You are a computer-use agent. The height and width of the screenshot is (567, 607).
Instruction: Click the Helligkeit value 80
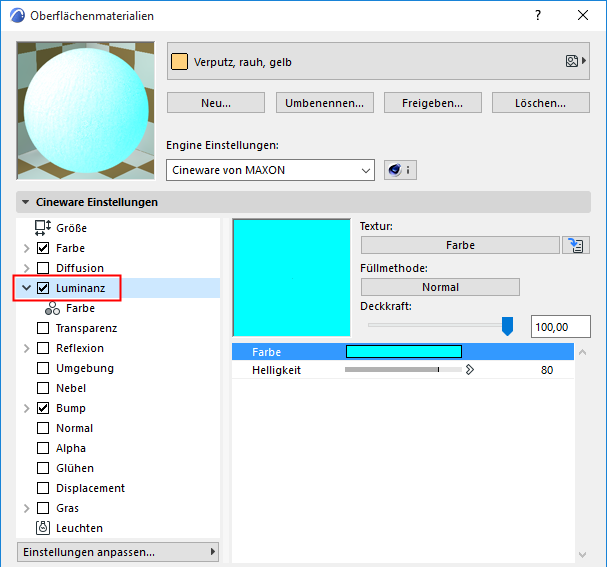point(547,370)
